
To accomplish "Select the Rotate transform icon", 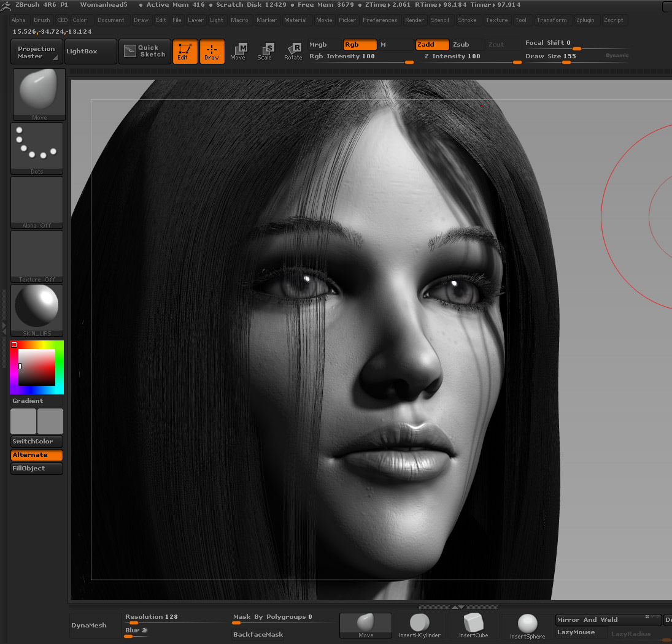I will (x=293, y=52).
